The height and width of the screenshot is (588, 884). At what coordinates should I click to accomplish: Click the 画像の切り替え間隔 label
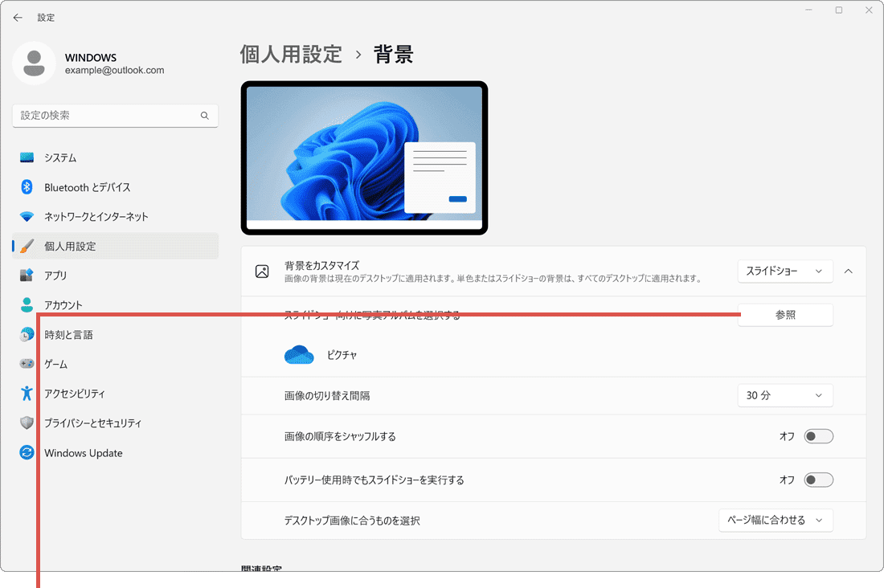tap(327, 396)
